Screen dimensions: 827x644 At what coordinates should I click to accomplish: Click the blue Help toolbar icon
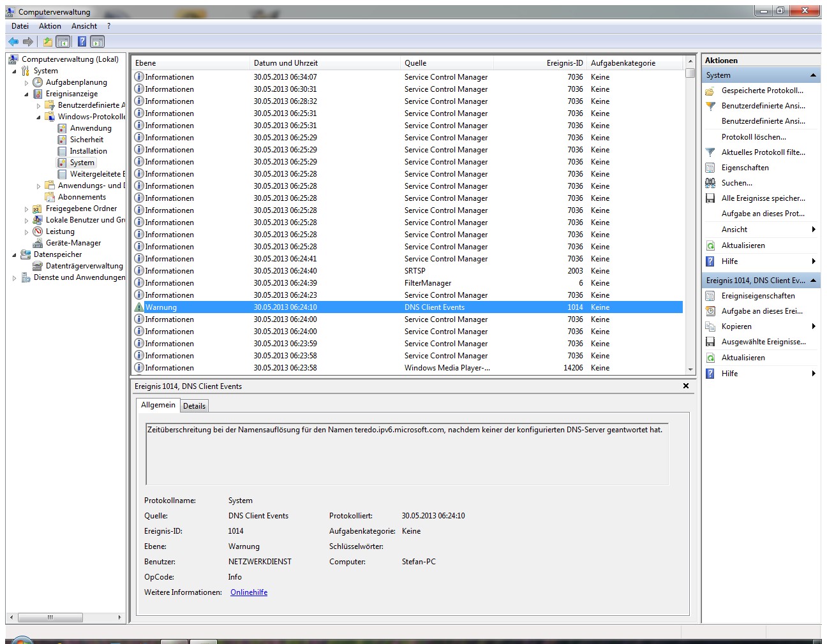(x=82, y=42)
